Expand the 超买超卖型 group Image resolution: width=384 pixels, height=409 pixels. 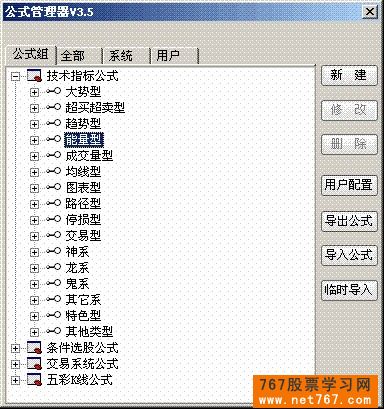34,108
